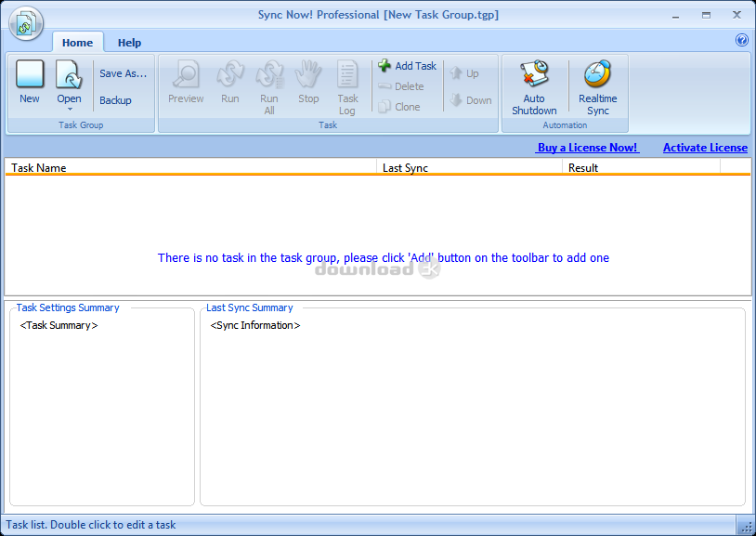756x536 pixels.
Task: Click the Backup button
Action: (115, 100)
